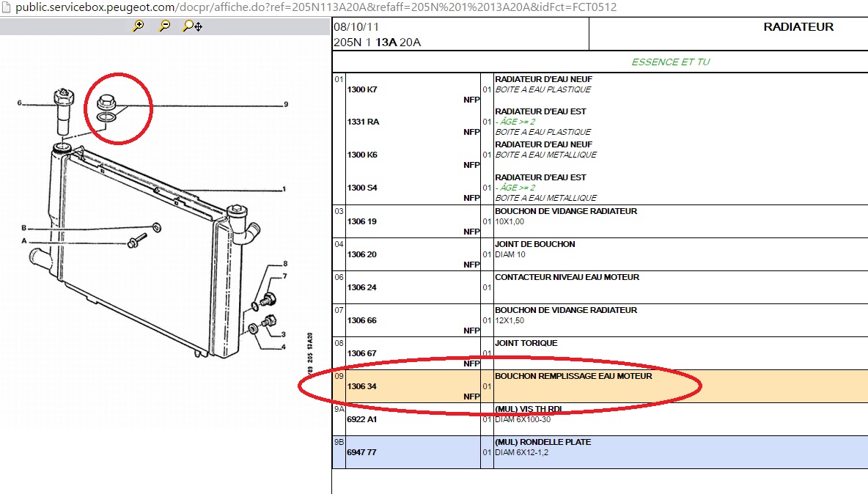
Task: Select the JOINT TORIQUE row
Action: [526, 343]
